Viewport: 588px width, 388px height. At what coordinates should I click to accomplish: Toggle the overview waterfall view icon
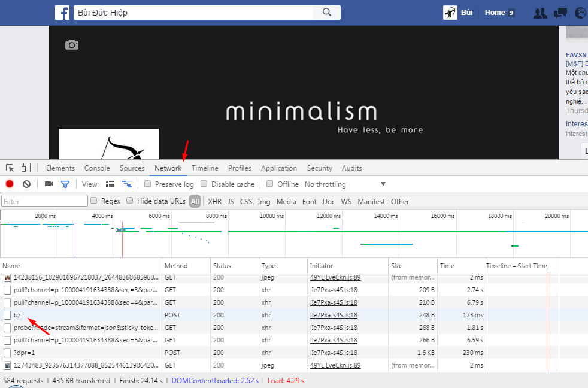(127, 184)
